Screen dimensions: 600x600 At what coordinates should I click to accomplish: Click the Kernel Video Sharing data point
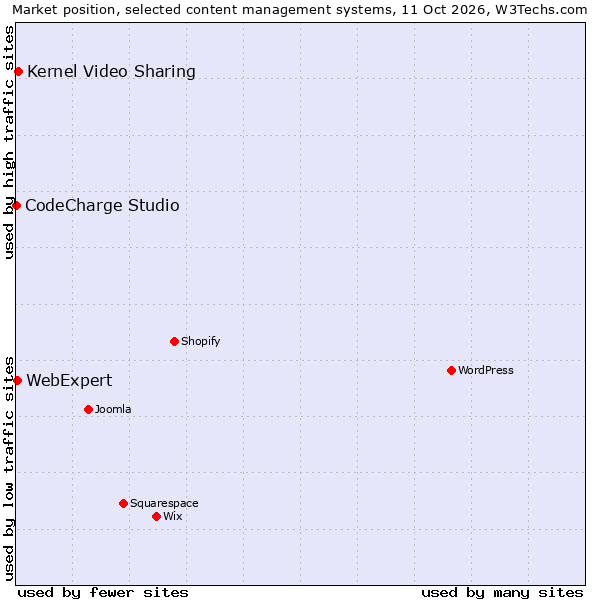tap(18, 72)
